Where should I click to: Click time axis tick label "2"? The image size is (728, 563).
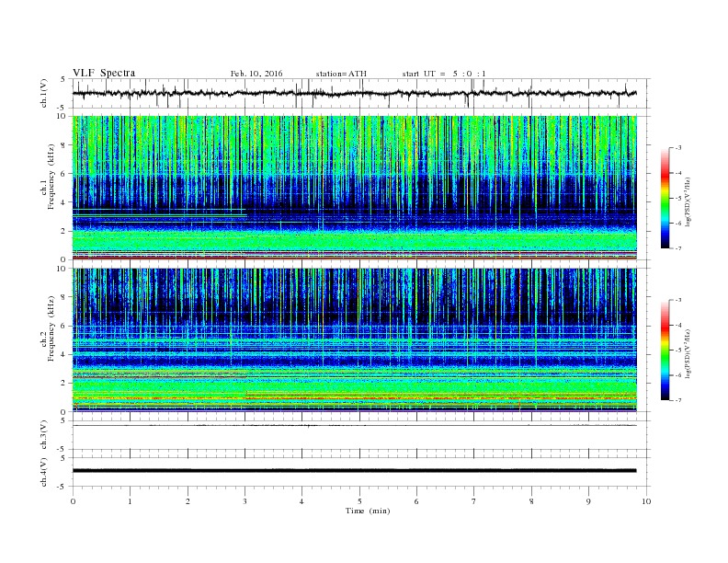click(x=188, y=501)
